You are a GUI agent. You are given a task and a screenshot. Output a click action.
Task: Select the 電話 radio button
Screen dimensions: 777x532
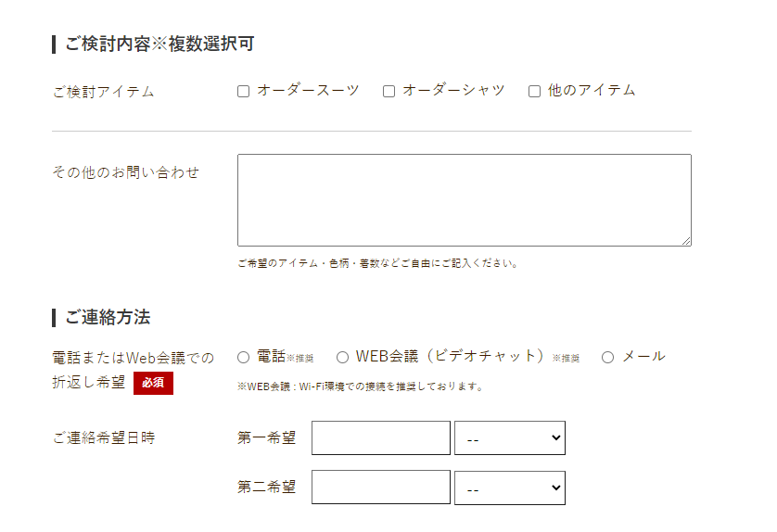click(244, 357)
